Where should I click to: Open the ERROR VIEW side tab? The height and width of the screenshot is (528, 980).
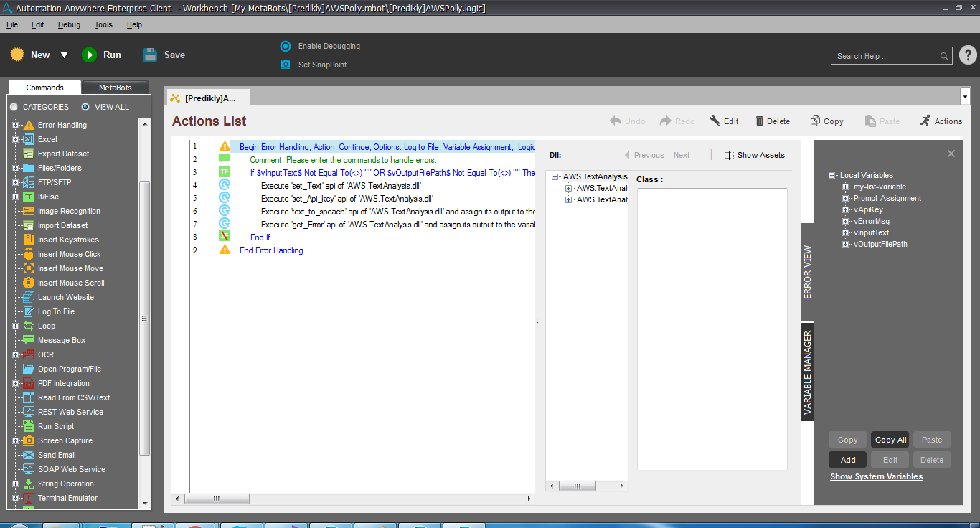pyautogui.click(x=808, y=272)
